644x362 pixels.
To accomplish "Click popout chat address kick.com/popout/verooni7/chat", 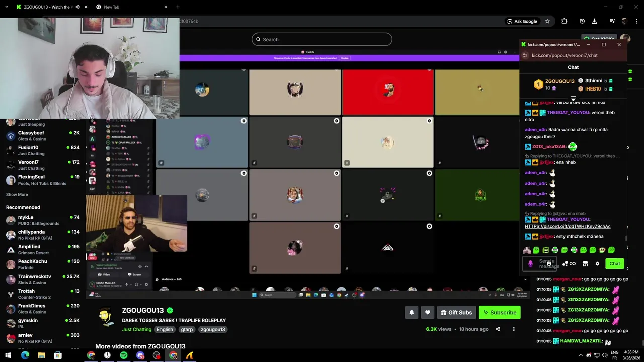I will pos(565,55).
